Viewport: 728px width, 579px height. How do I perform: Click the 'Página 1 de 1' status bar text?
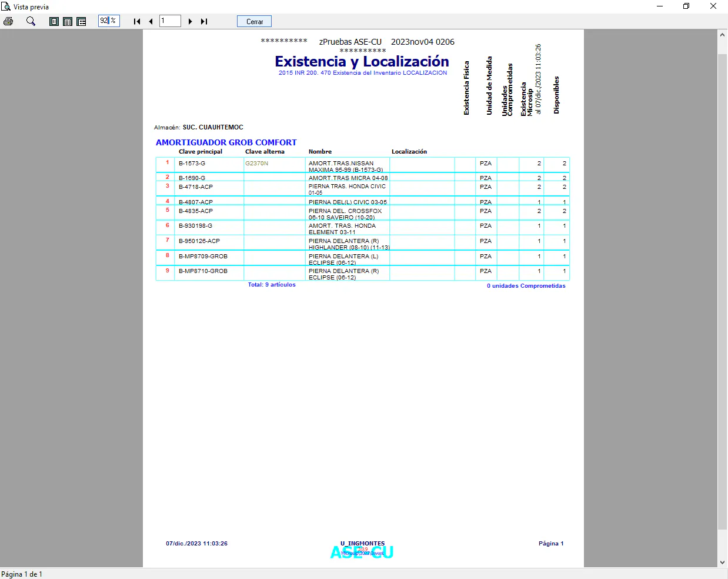pos(22,574)
